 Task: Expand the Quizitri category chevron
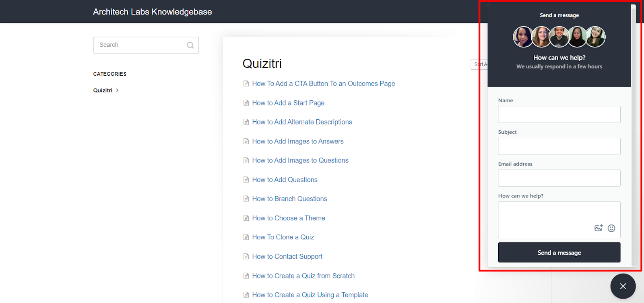[x=117, y=90]
